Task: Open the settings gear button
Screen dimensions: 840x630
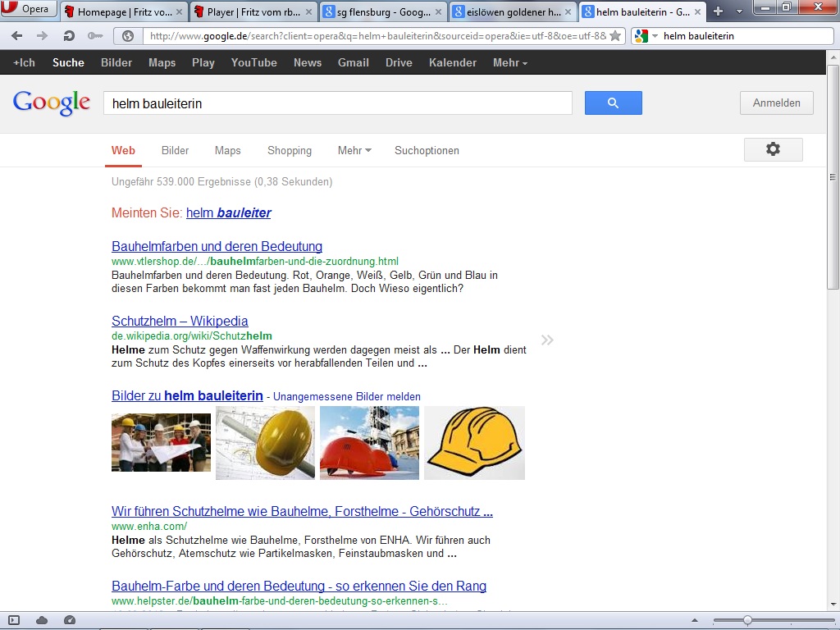Action: pyautogui.click(x=773, y=149)
